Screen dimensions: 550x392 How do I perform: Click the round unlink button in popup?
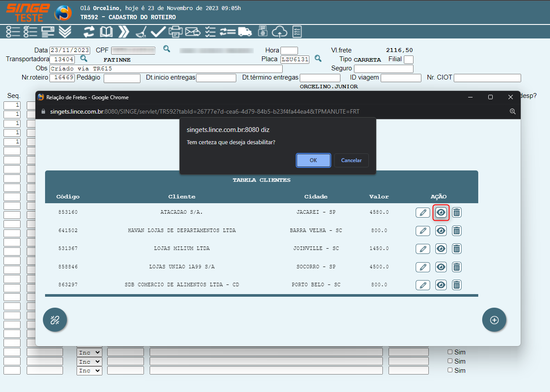[55, 320]
